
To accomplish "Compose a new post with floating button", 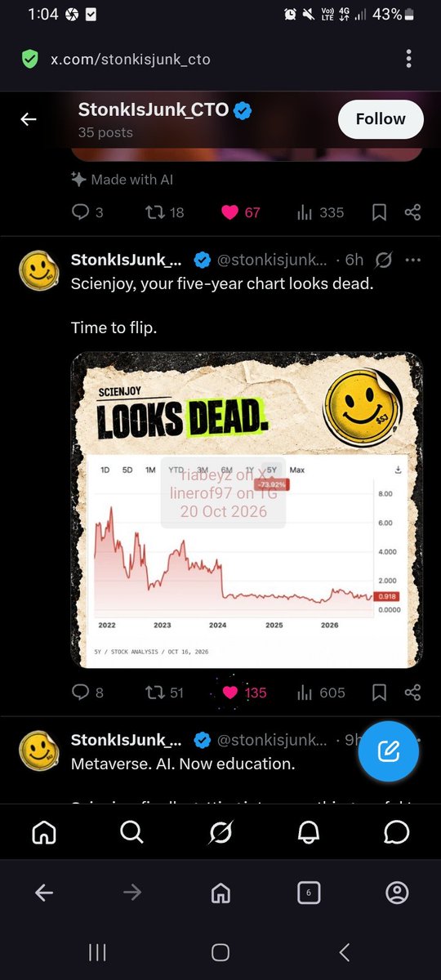I will coord(389,752).
